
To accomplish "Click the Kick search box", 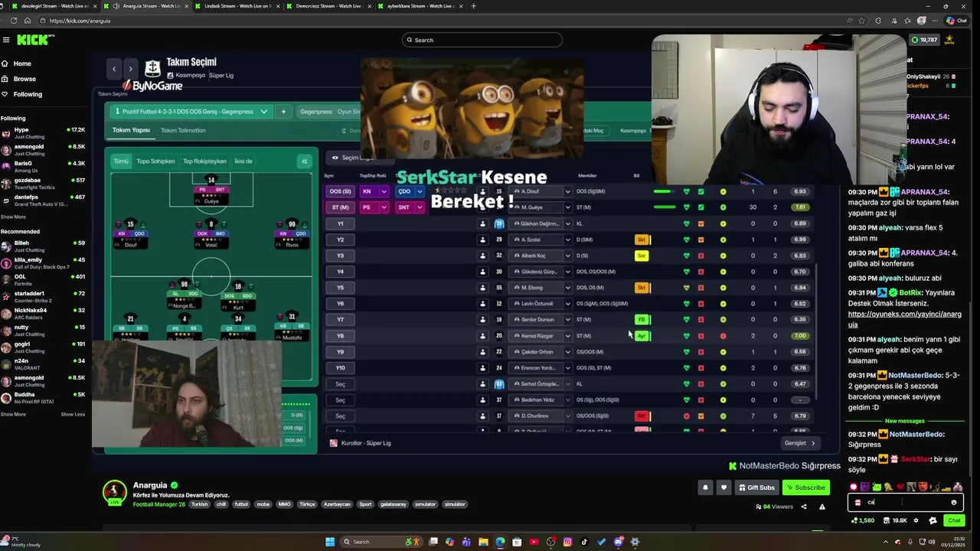I will [482, 40].
